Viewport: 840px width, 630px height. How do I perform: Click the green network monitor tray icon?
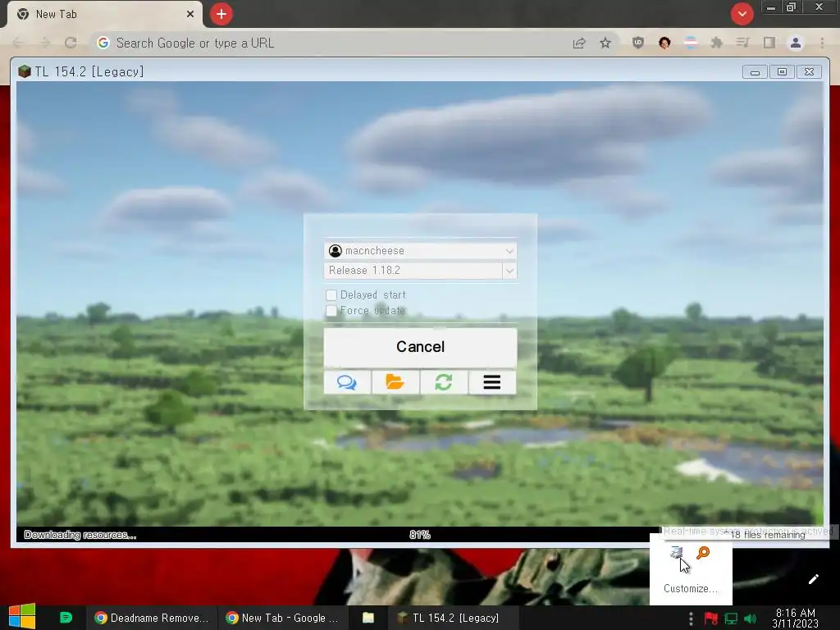731,619
